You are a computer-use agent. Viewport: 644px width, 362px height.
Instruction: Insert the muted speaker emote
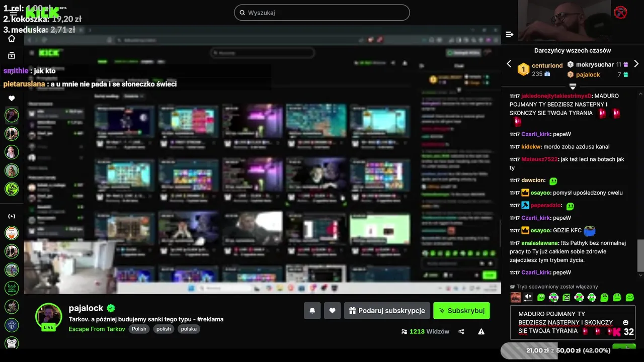coord(528,297)
